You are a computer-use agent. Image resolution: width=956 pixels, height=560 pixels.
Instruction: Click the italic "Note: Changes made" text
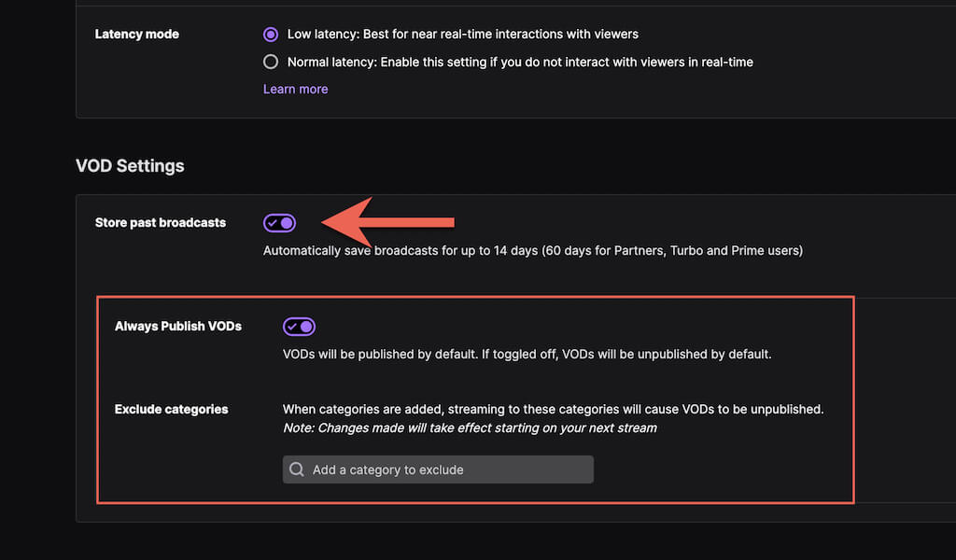click(470, 428)
